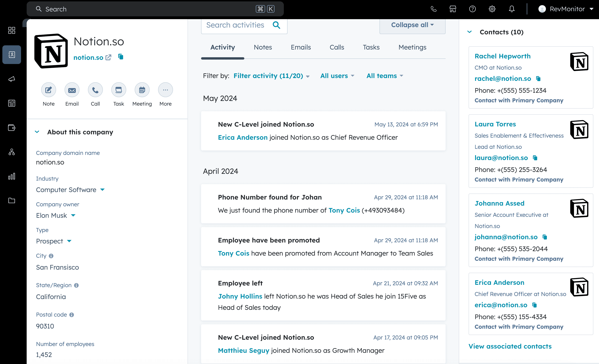Create a Note for Notion.so
Screen dimensions: 599x364
[x=49, y=90]
